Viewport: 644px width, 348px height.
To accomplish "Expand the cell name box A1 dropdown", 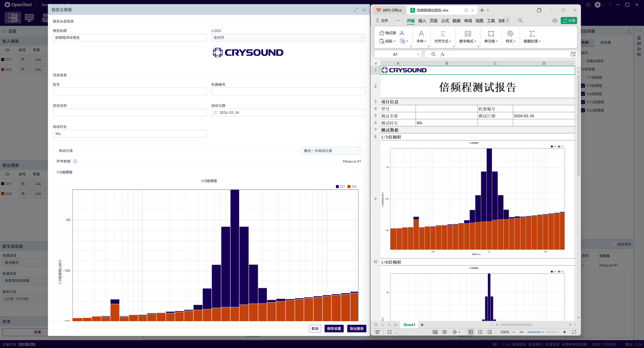I will click(x=418, y=54).
